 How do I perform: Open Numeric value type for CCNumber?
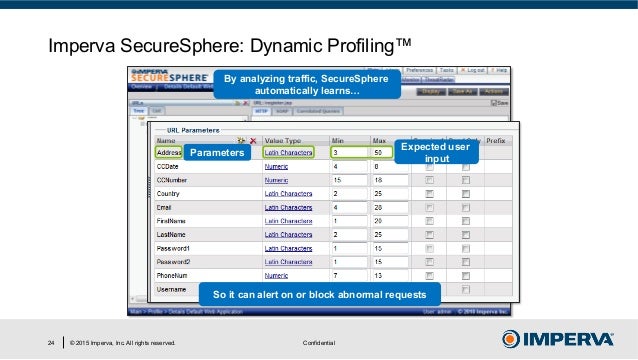276,180
